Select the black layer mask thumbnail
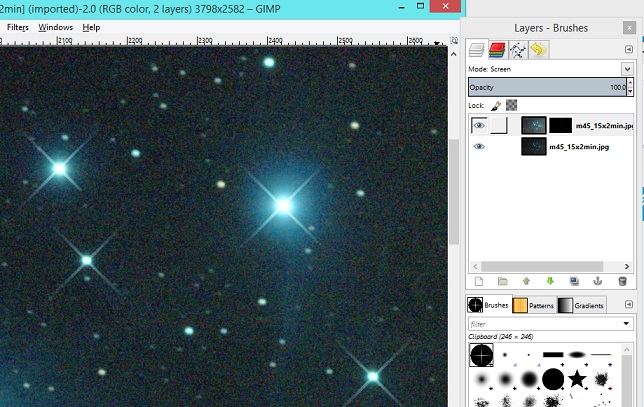 (561, 125)
